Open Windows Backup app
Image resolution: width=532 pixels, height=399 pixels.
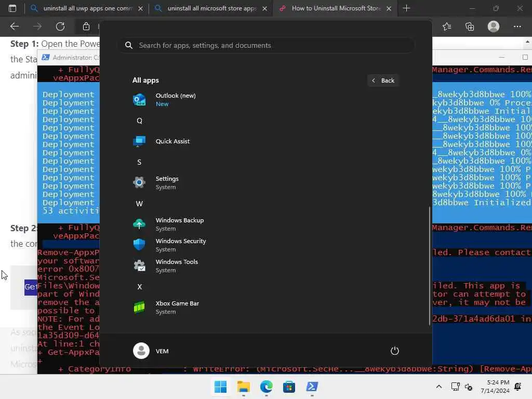pos(139,224)
